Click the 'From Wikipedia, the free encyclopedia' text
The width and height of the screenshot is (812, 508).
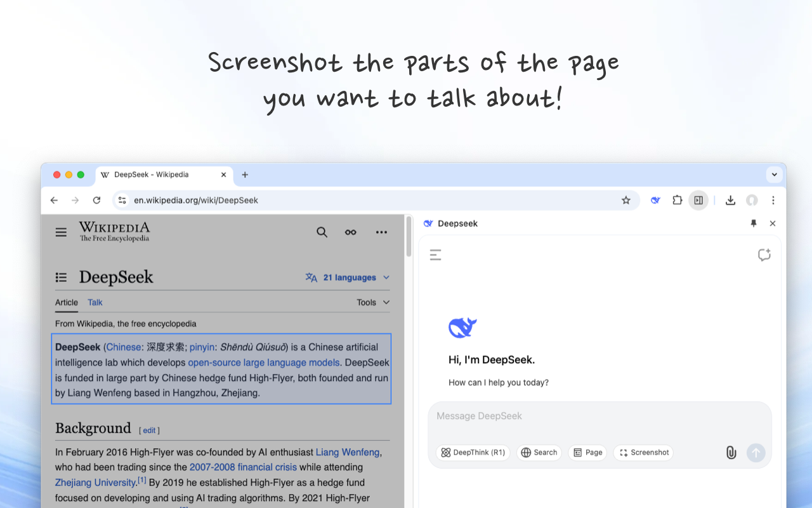[x=126, y=324]
